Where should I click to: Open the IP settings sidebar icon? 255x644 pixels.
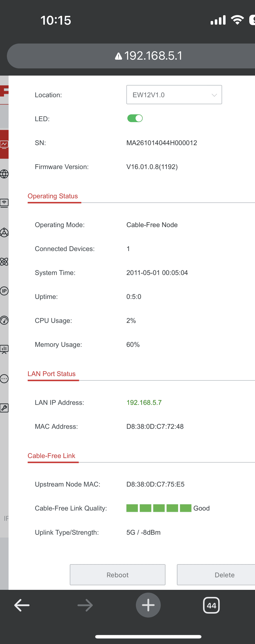click(x=4, y=291)
